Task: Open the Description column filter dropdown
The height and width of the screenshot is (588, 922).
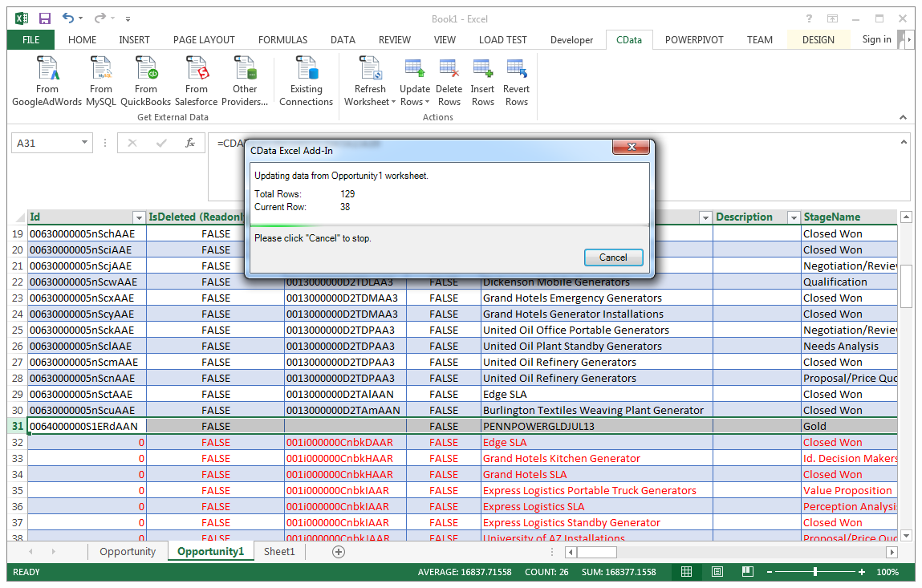Action: (794, 217)
